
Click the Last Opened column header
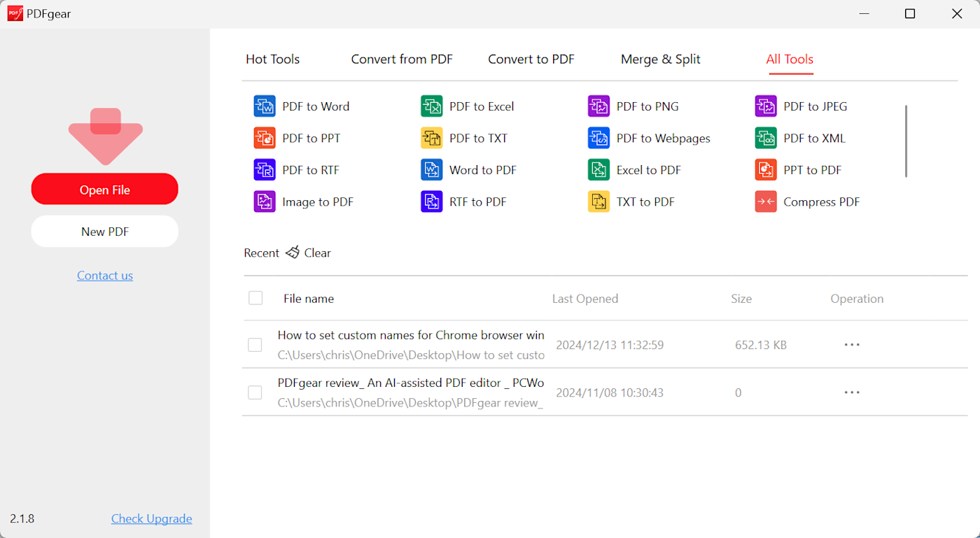coord(585,299)
